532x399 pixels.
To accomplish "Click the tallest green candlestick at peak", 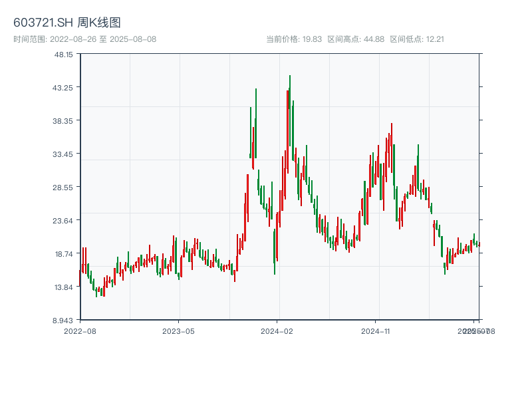I will tap(290, 110).
